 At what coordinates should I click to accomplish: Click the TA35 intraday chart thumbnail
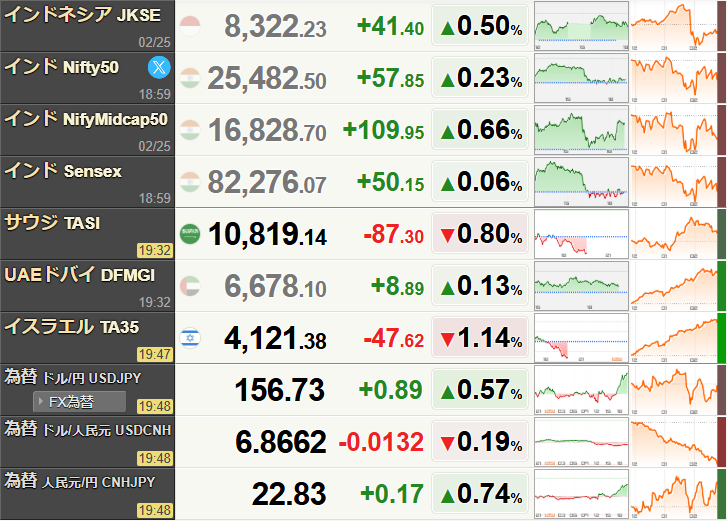click(581, 337)
